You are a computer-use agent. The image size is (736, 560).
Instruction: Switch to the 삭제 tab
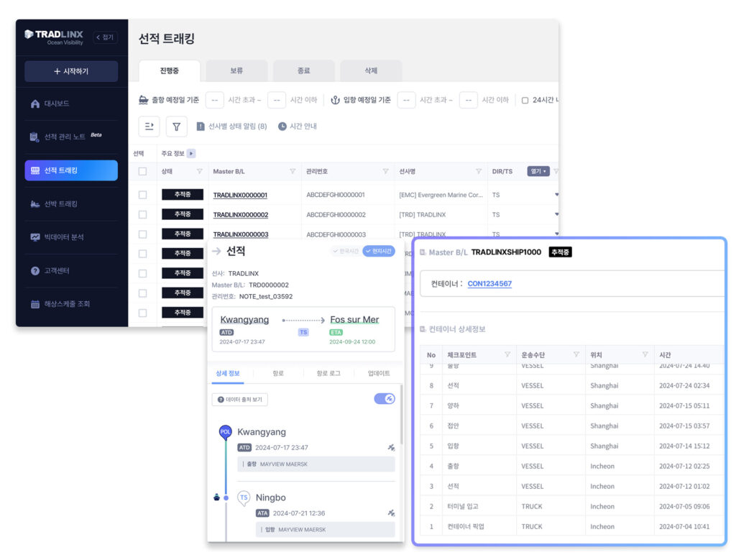[371, 71]
